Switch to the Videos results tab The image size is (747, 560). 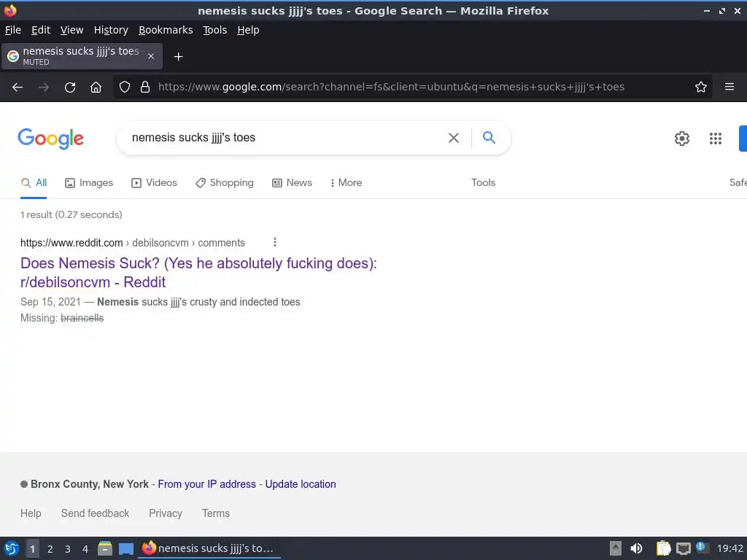(155, 183)
